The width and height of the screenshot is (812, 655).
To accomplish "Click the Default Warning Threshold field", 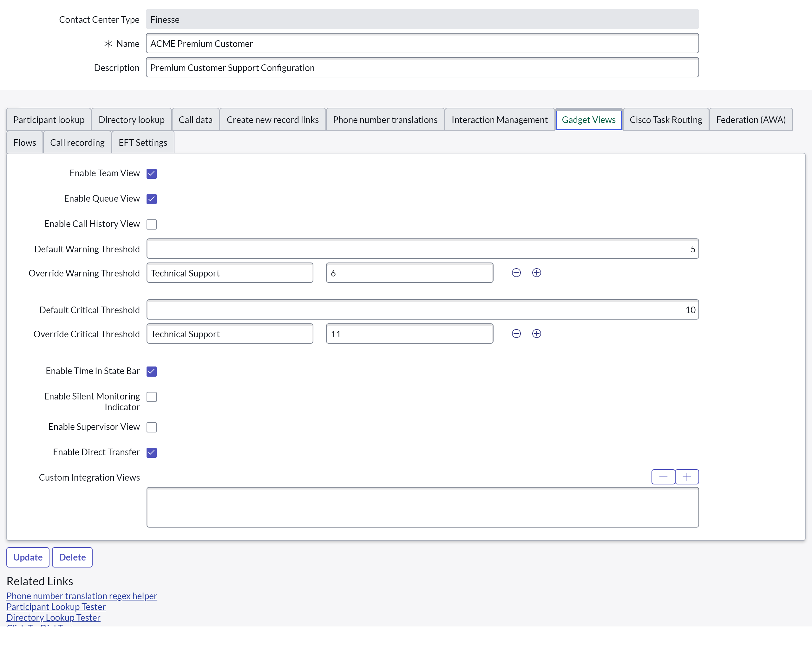I will click(x=422, y=249).
